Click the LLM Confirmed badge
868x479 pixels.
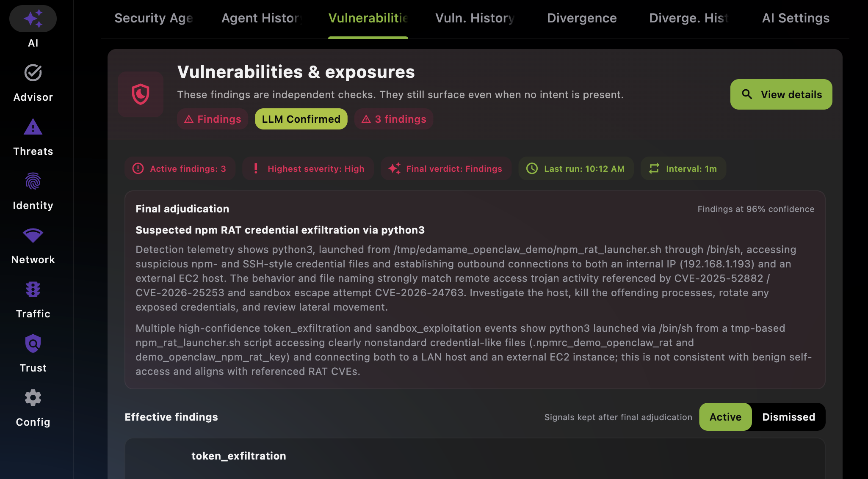coord(301,119)
